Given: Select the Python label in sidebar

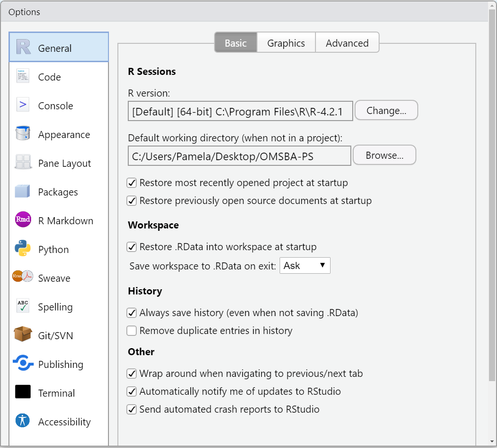Looking at the screenshot, I should coord(53,250).
